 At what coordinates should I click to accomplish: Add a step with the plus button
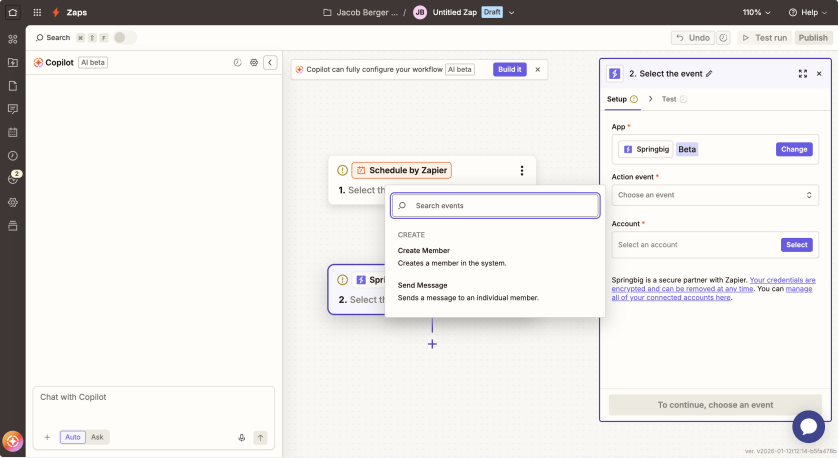coord(432,344)
